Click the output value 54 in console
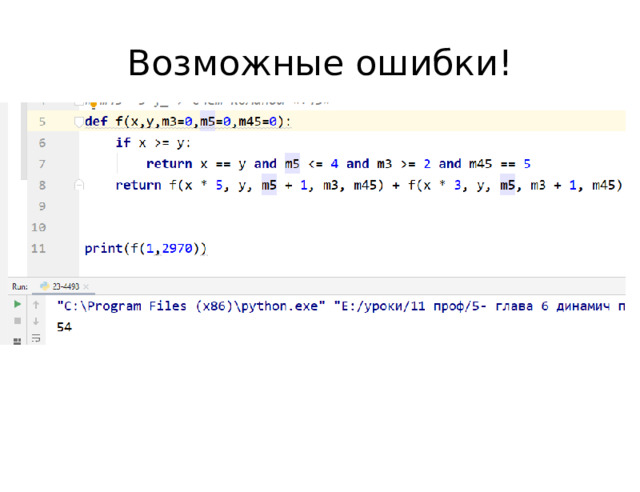This screenshot has height=492, width=640. click(x=64, y=327)
